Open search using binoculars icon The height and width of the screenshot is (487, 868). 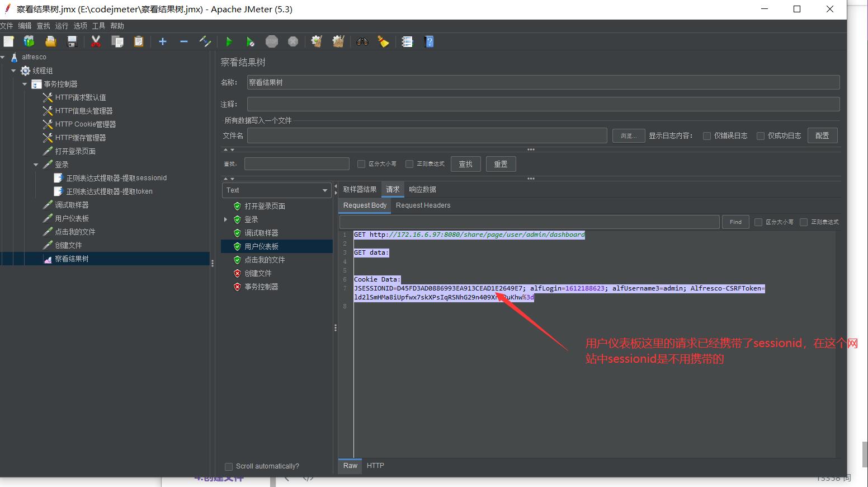(x=362, y=41)
